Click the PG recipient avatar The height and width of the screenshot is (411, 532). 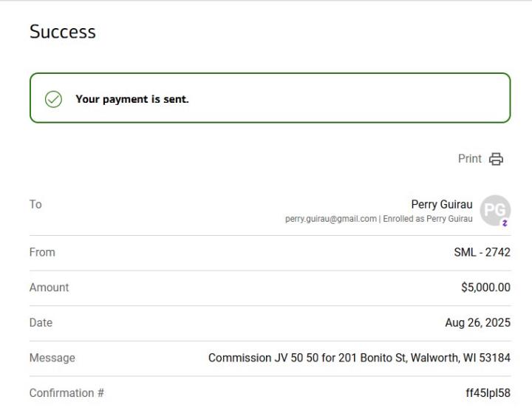tap(494, 210)
